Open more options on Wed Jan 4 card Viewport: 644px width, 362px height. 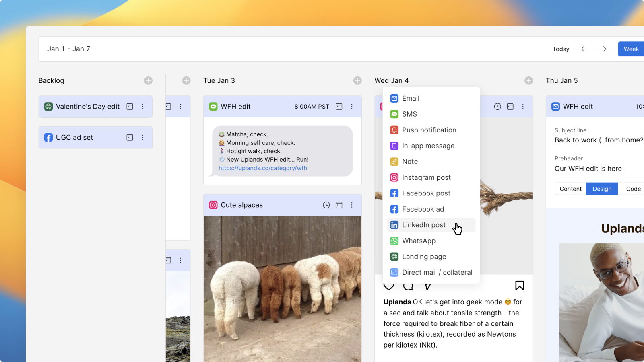[523, 107]
